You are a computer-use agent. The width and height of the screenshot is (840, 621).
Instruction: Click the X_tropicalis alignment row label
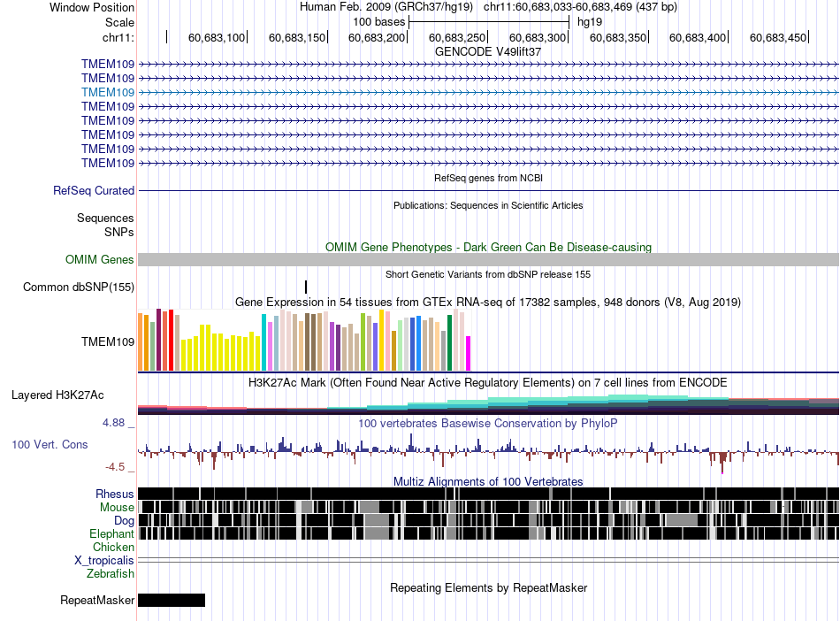tap(104, 561)
